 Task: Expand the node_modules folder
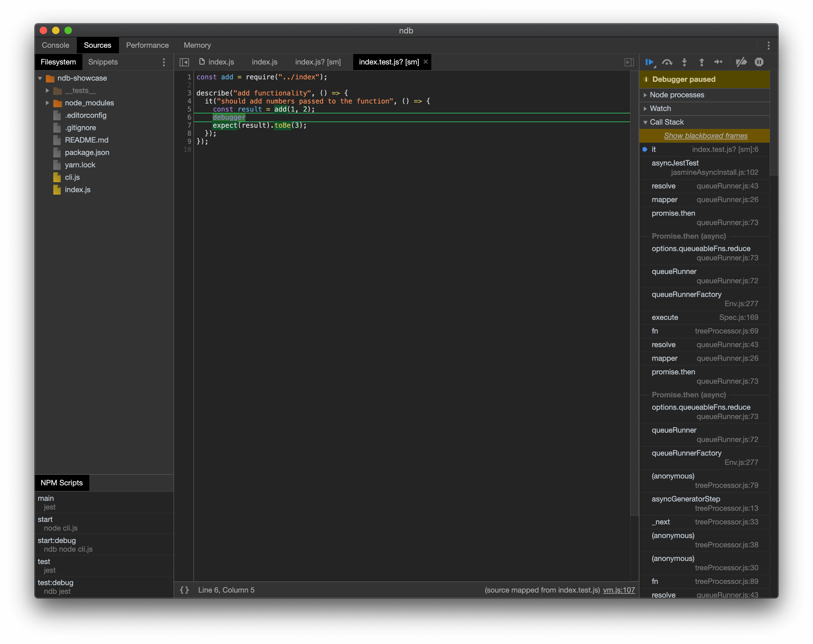pyautogui.click(x=47, y=103)
